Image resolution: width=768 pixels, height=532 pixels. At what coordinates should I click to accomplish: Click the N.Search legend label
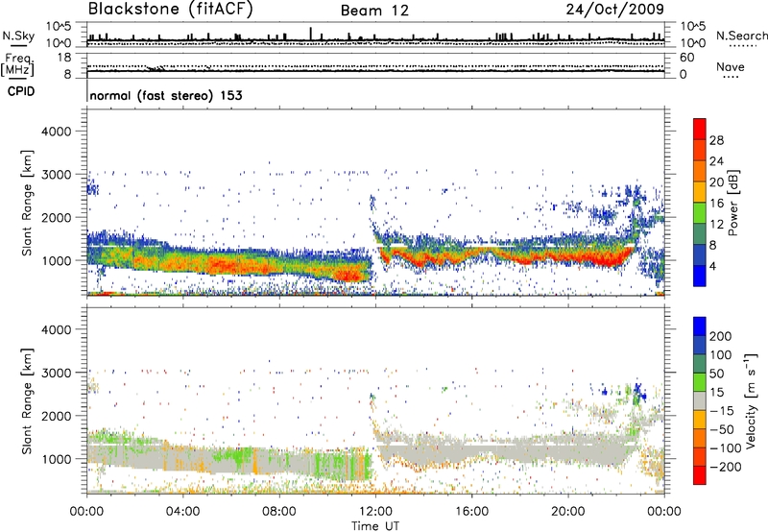741,36
